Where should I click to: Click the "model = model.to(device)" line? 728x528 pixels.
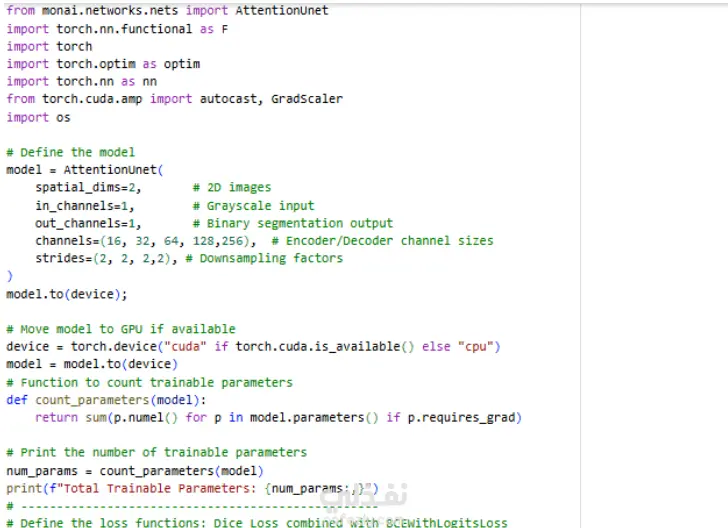point(92,364)
